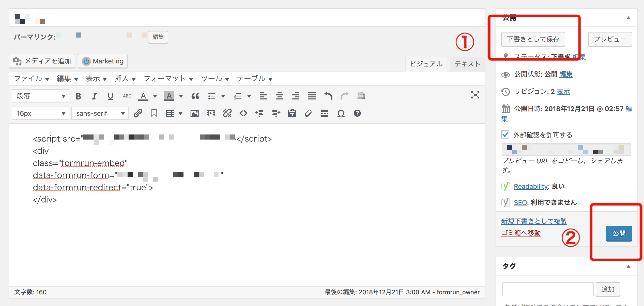Image resolution: width=644 pixels, height=306 pixels.
Task: Insert an anchor bookmark
Action: point(154,113)
